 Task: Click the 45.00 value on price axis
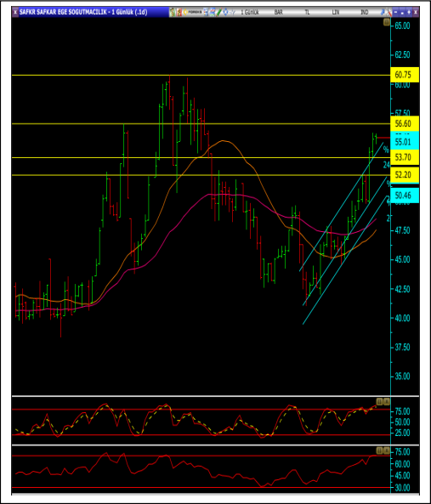[x=402, y=259]
